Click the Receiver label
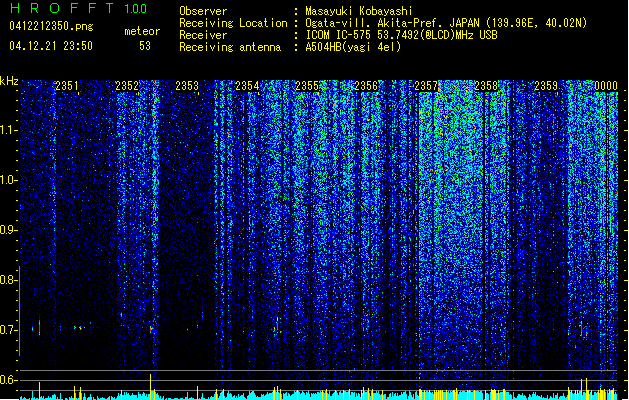Image resolution: width=629 pixels, height=400 pixels. pos(203,35)
